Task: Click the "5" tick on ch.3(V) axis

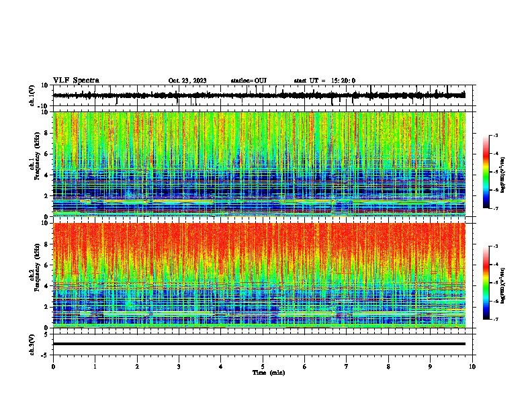Action: coord(46,334)
